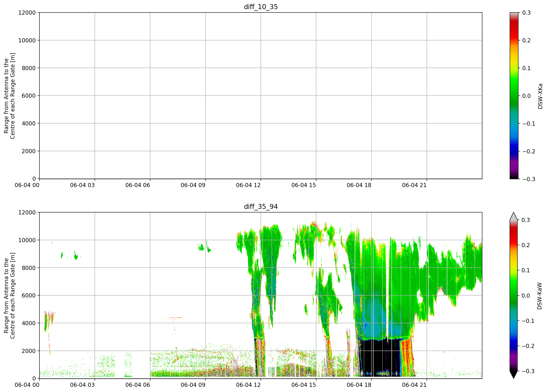The image size is (547, 392).
Task: Click the "6000" y-tick of diff_35_94
Action: tap(29, 295)
